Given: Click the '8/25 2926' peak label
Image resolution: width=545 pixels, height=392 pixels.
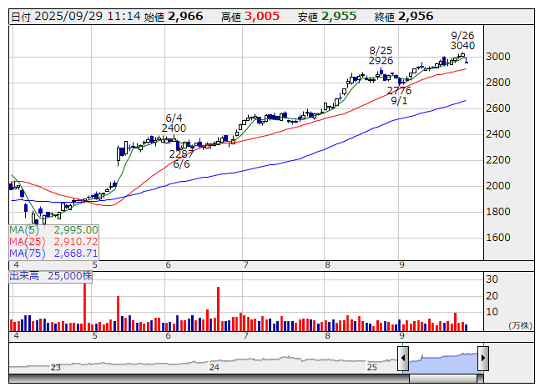Looking at the screenshot, I should (381, 56).
